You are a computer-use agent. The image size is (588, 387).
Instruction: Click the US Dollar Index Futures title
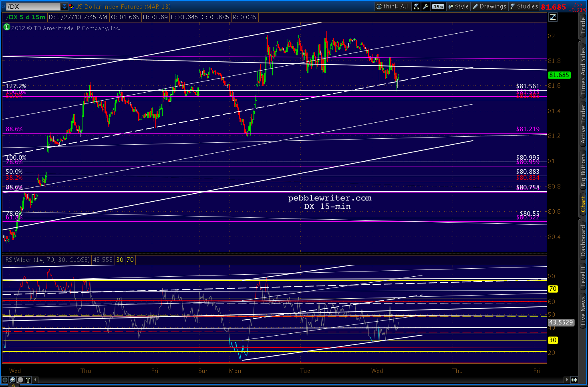123,6
